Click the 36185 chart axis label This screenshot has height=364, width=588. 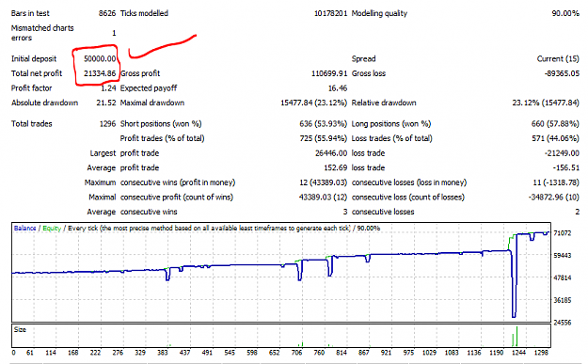[x=562, y=300]
